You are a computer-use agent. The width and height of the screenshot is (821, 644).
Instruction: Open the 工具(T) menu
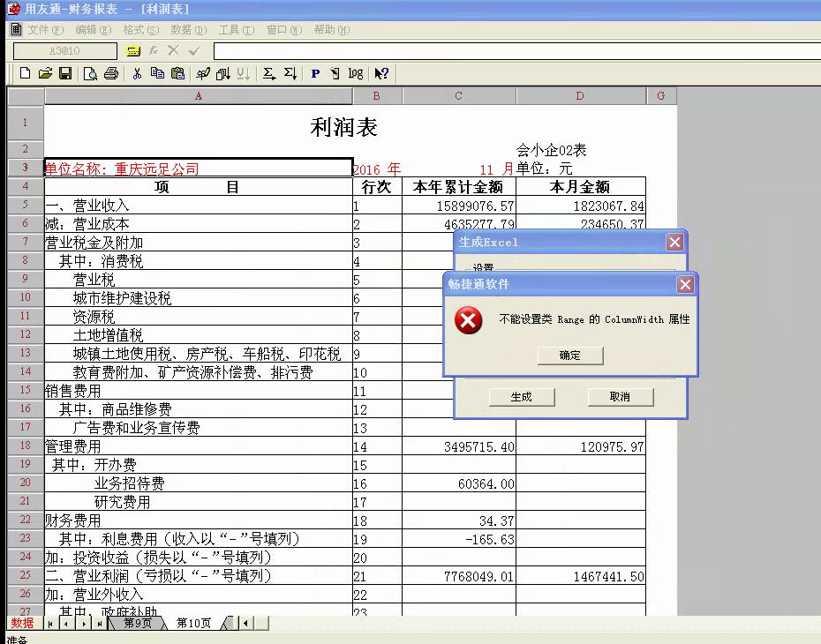tap(236, 30)
